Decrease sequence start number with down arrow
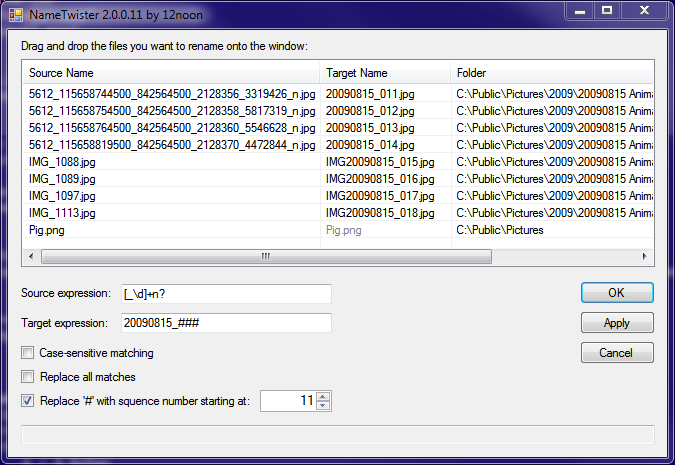 (x=322, y=406)
